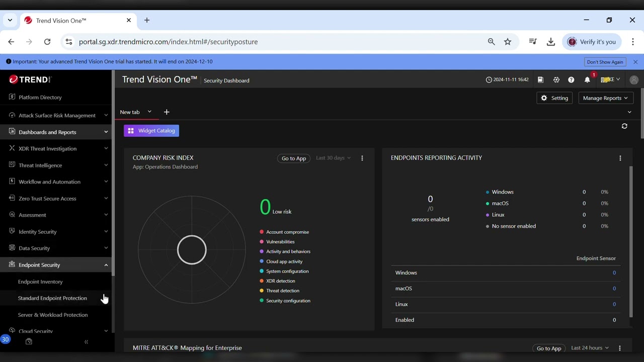This screenshot has width=644, height=362.
Task: Expand the tab list chevron at right
Action: pyautogui.click(x=629, y=112)
